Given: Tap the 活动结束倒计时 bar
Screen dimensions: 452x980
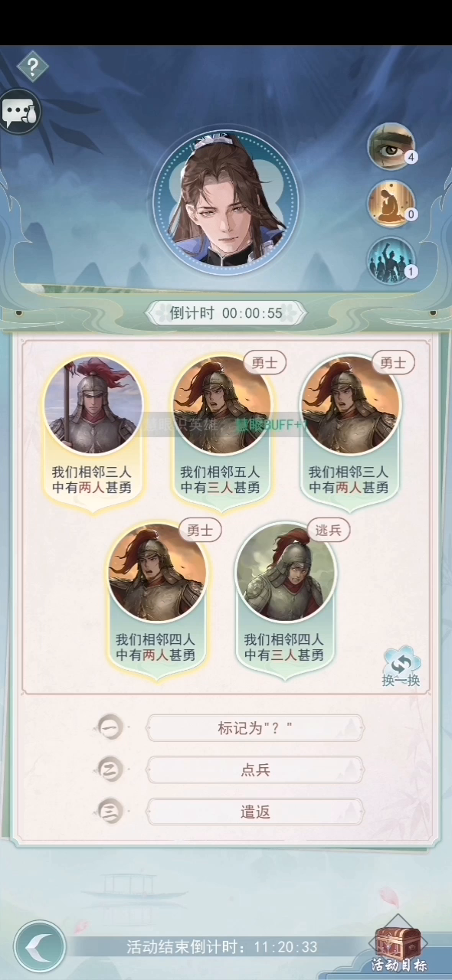Looking at the screenshot, I should coord(222,947).
